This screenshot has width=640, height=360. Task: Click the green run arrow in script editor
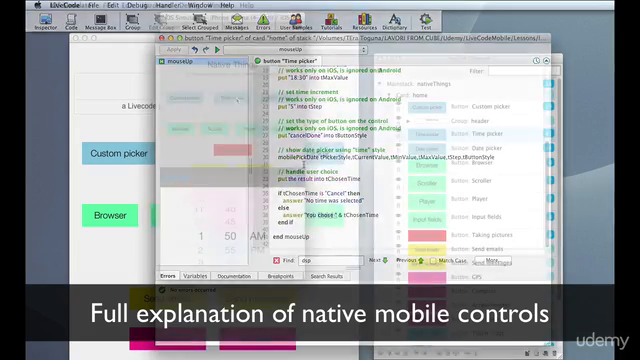pyautogui.click(x=217, y=49)
